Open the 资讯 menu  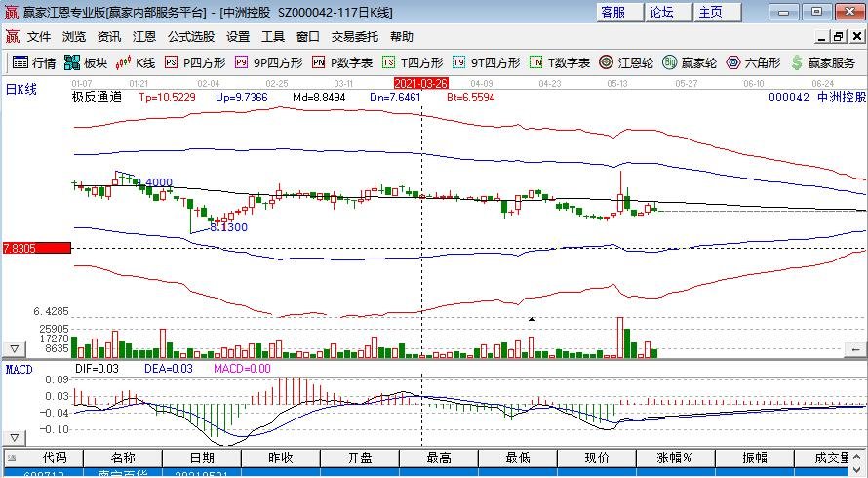[109, 37]
